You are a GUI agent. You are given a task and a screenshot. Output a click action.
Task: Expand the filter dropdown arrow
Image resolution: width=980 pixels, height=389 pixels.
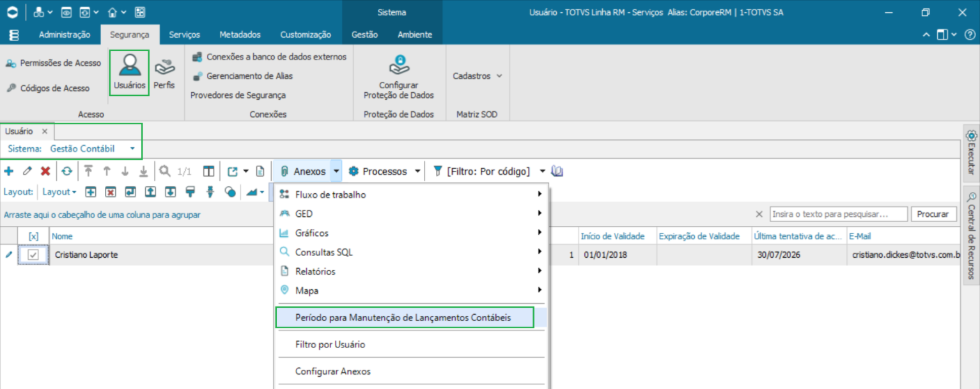click(542, 171)
